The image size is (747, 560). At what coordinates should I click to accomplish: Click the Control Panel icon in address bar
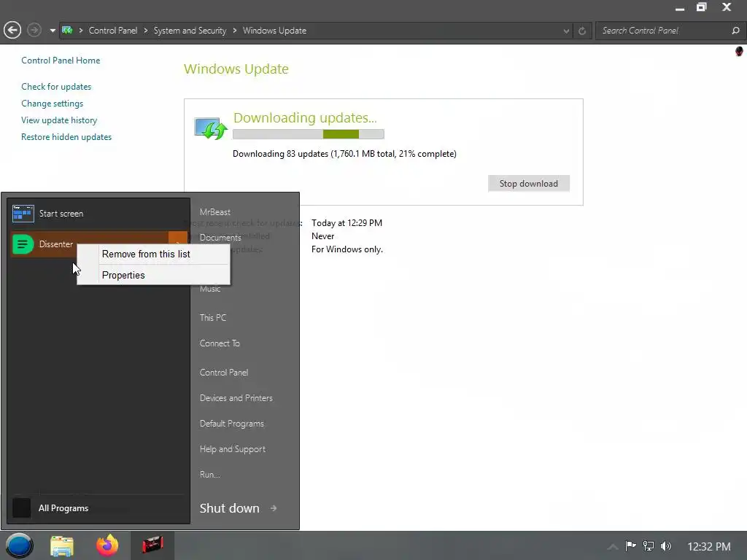click(67, 31)
